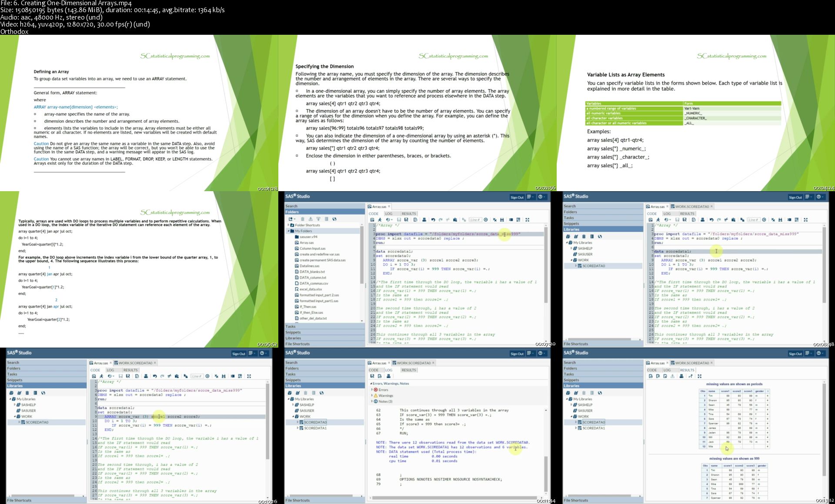Click Assign Library icon in the 00:13:12 frame
The height and width of the screenshot is (504, 835).
pos(576,393)
